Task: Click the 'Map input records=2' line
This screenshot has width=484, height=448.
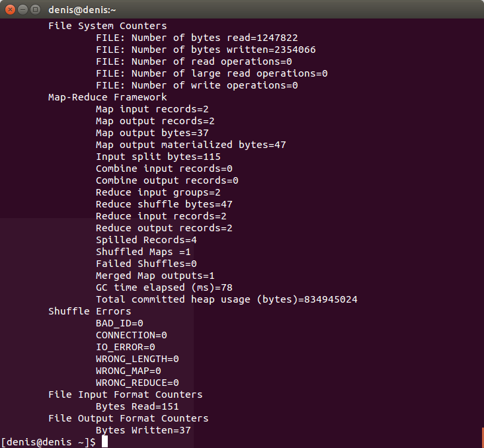Action: (152, 109)
